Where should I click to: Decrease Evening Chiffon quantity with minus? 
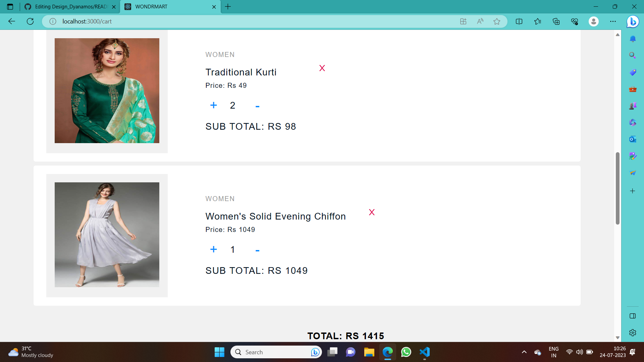pos(257,251)
